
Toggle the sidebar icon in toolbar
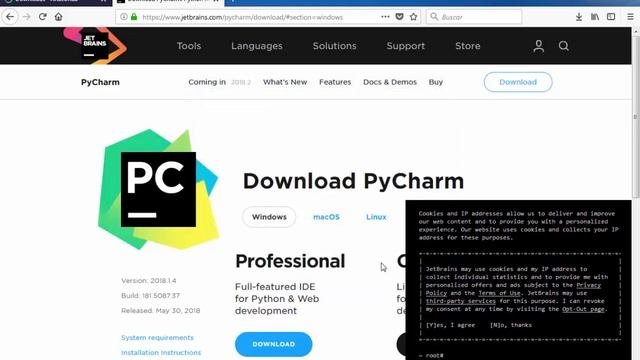[611, 17]
